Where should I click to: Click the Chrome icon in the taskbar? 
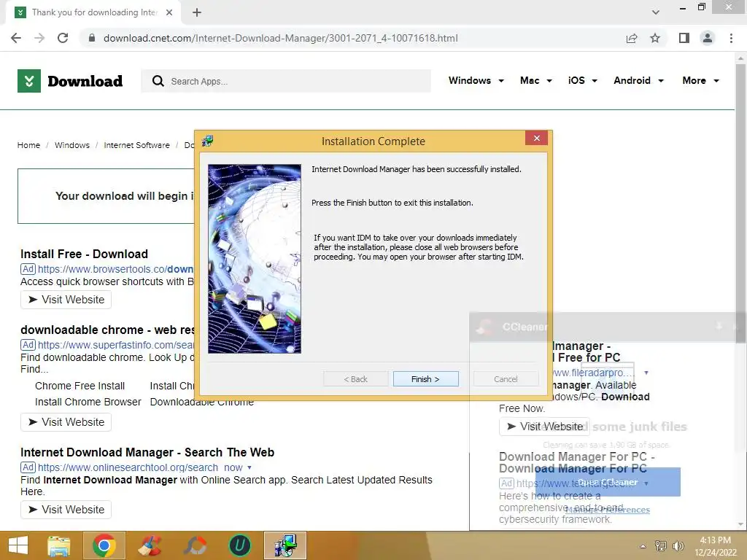coord(104,545)
